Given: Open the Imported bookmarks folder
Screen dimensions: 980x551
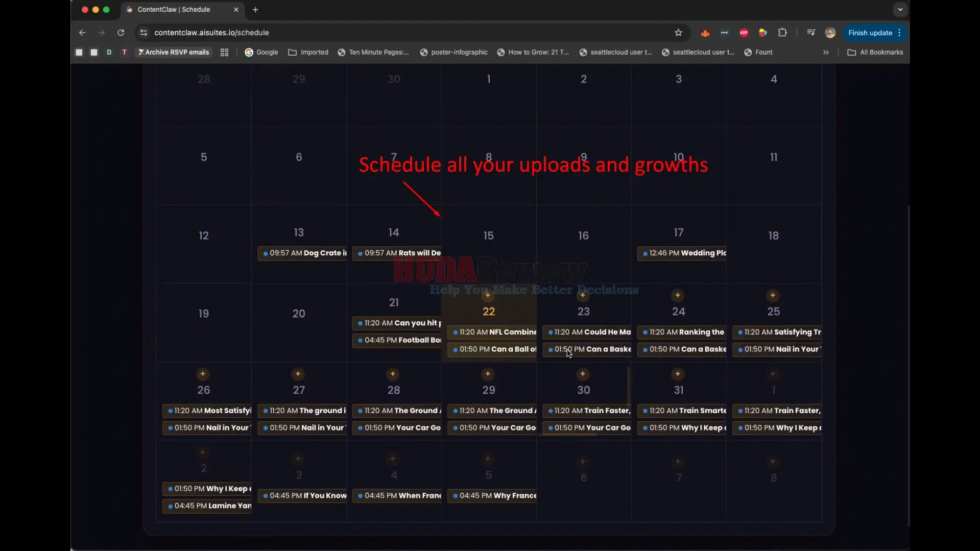Looking at the screenshot, I should click(x=308, y=52).
